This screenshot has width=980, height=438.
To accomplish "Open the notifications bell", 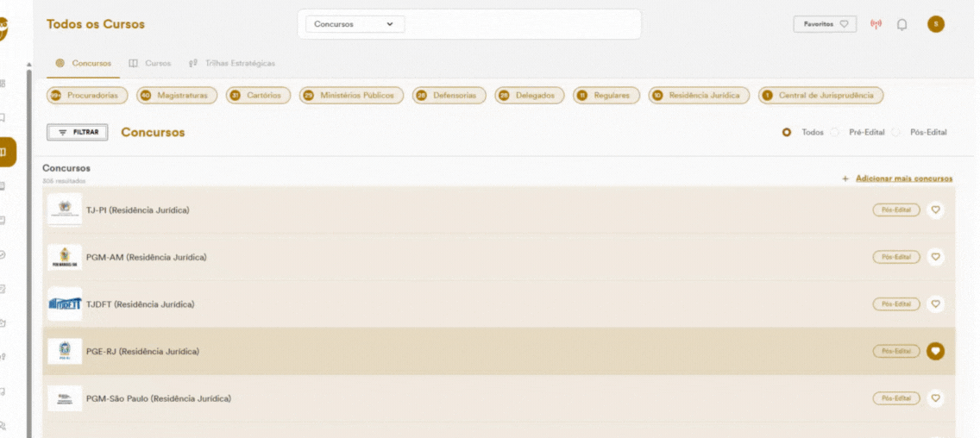I will point(901,24).
